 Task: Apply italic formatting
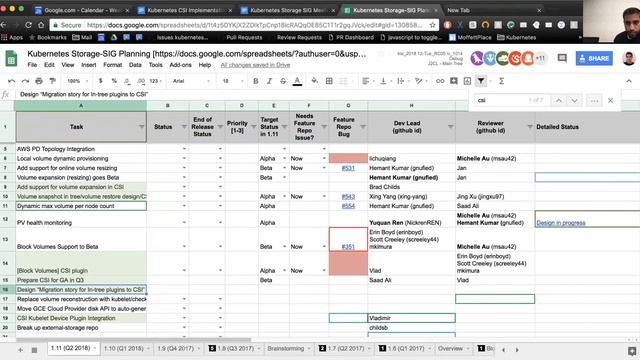click(x=269, y=81)
